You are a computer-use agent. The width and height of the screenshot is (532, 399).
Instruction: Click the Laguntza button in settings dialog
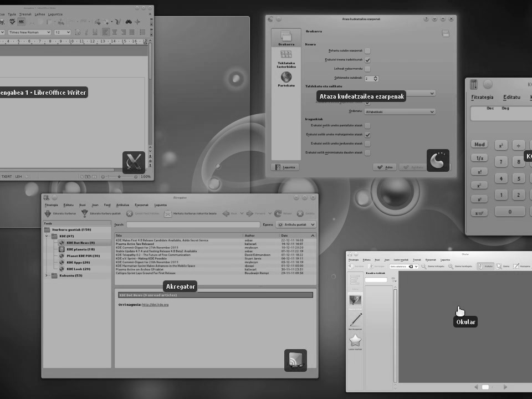coord(285,167)
